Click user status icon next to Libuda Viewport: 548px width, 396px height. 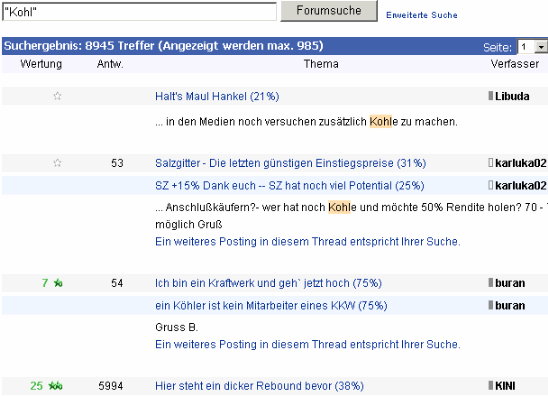tap(491, 95)
